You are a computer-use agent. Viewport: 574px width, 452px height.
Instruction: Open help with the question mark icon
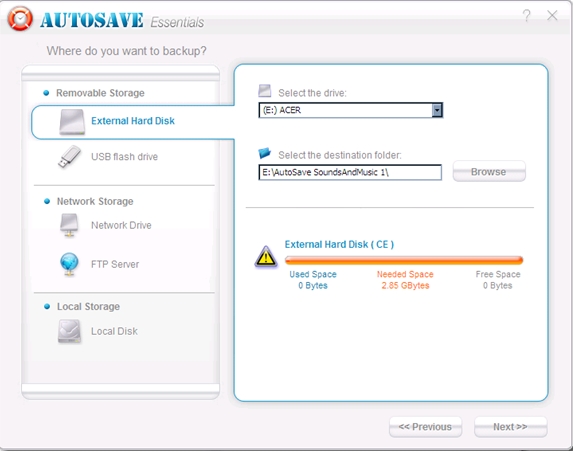click(526, 15)
